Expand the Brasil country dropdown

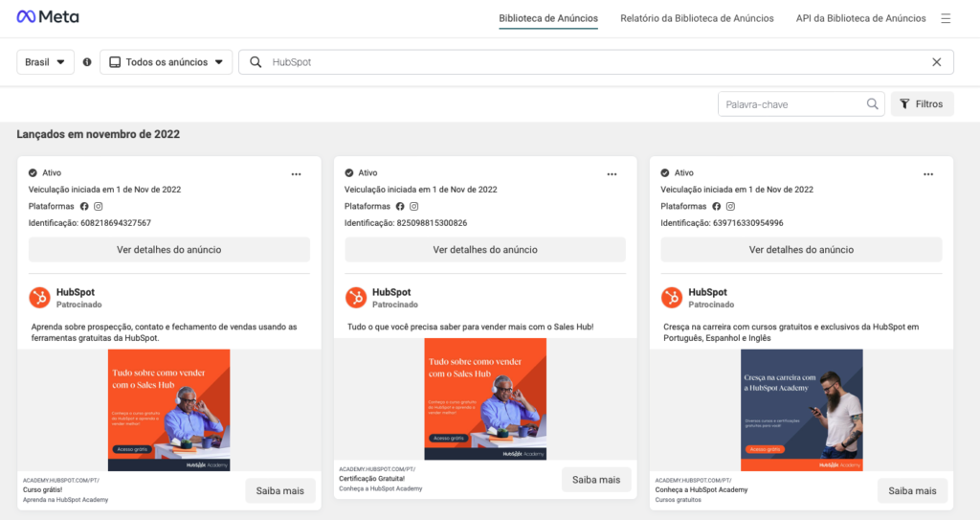(45, 62)
